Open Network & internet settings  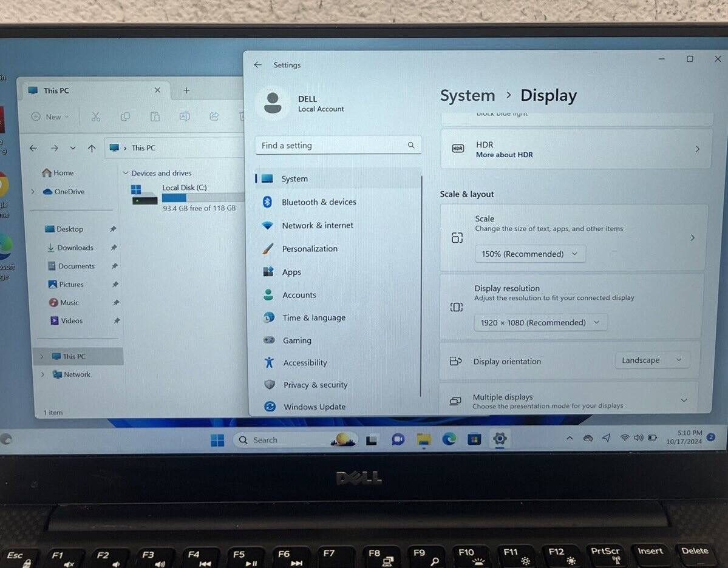pos(338,225)
